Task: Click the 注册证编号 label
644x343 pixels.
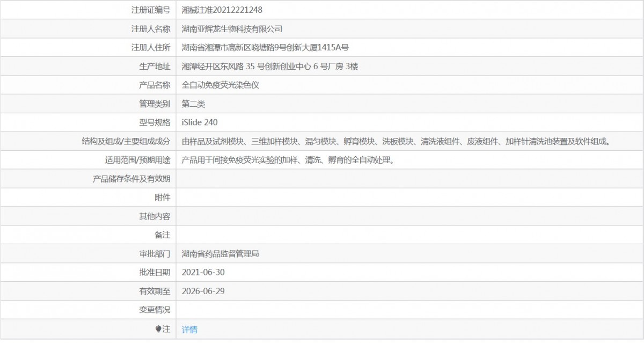Action: coord(151,10)
